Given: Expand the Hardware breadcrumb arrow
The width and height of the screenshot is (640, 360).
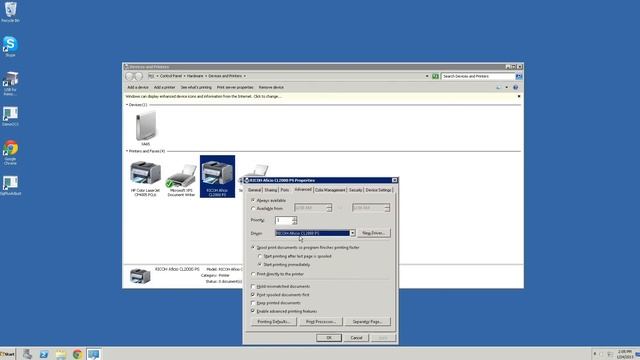Looking at the screenshot, I should tap(205, 76).
